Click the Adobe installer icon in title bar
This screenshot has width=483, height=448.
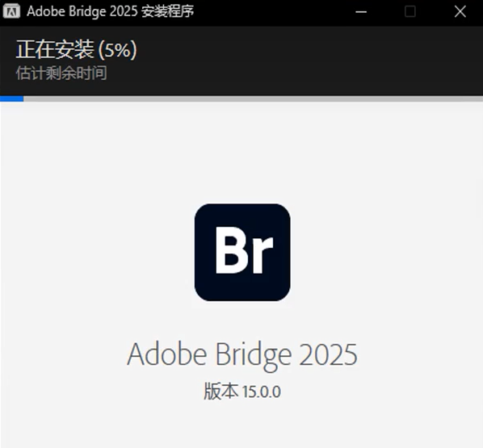point(11,11)
